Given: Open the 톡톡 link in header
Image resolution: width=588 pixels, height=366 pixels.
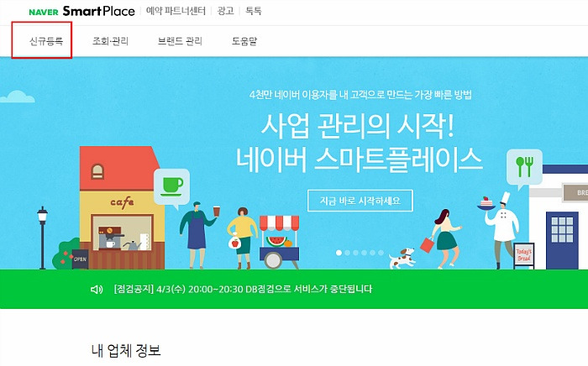Looking at the screenshot, I should 253,11.
